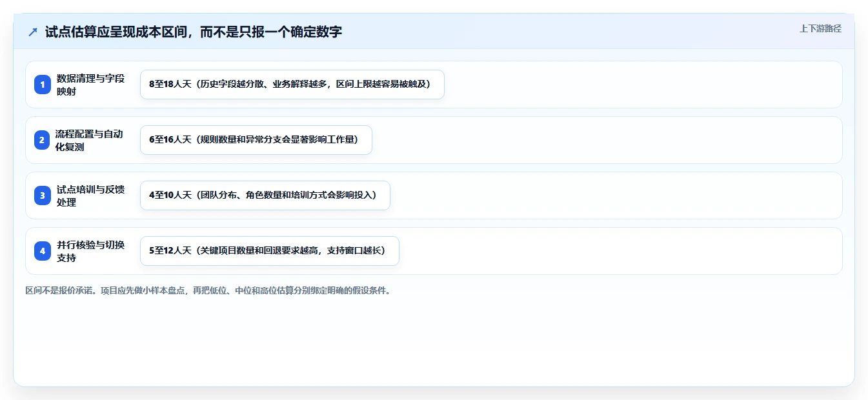
Task: Click step number badge 2
Action: click(x=43, y=140)
